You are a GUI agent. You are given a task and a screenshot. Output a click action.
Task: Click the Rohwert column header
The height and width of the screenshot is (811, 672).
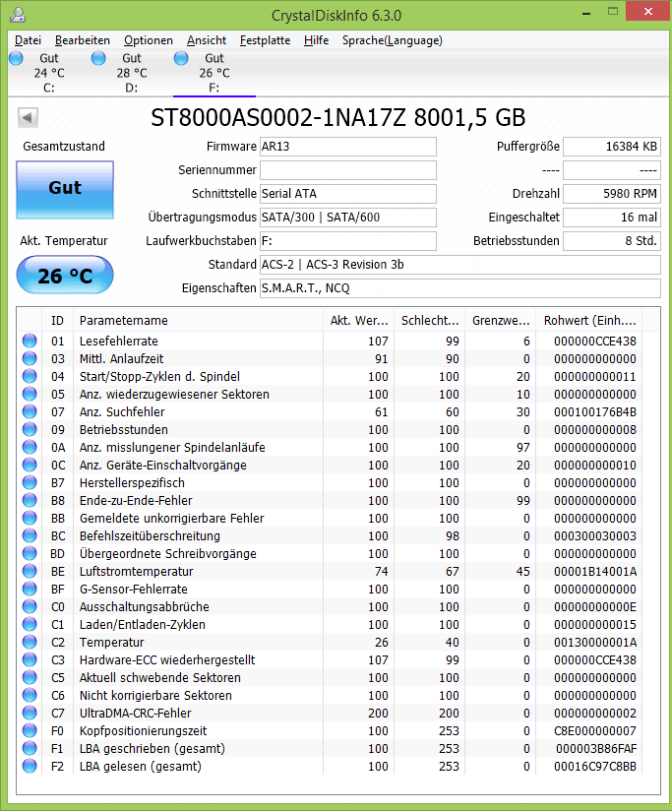pyautogui.click(x=589, y=320)
